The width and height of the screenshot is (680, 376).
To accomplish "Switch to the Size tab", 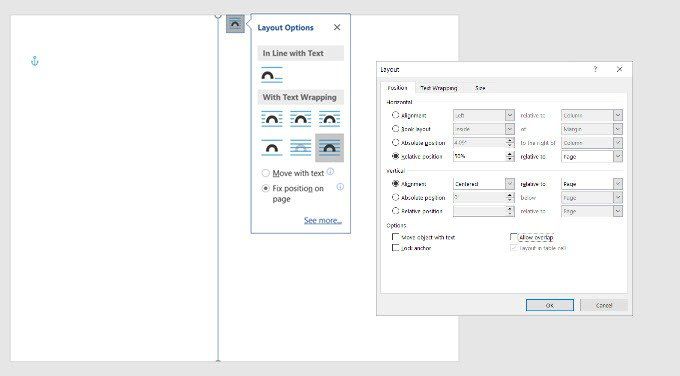I will tap(480, 88).
